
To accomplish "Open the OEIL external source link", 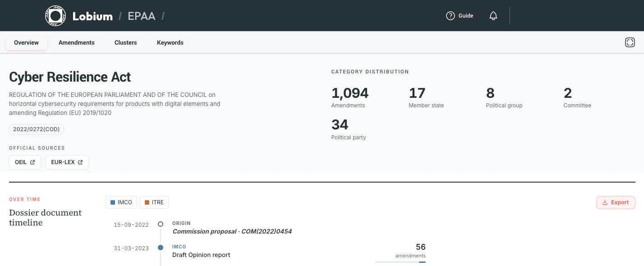I will (x=25, y=162).
